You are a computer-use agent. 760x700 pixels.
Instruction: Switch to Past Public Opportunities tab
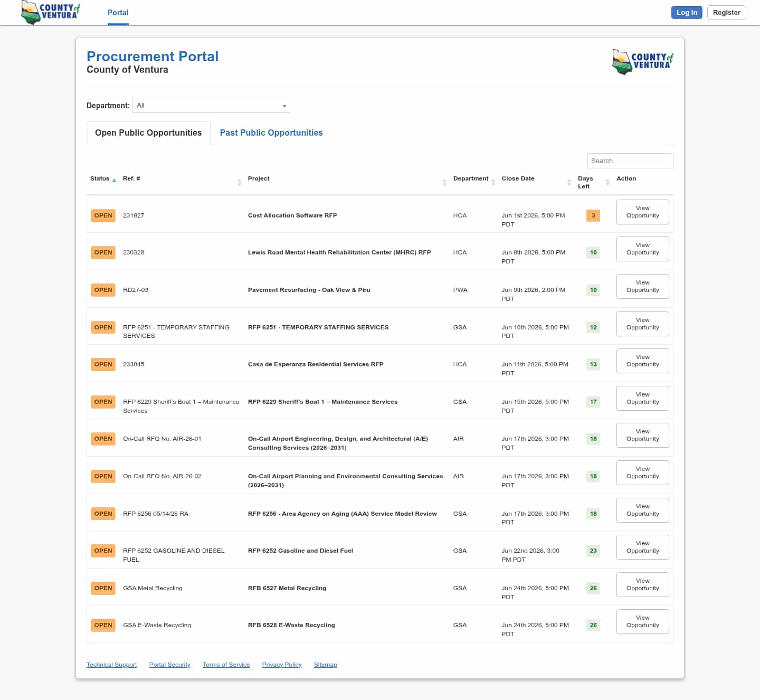click(271, 133)
